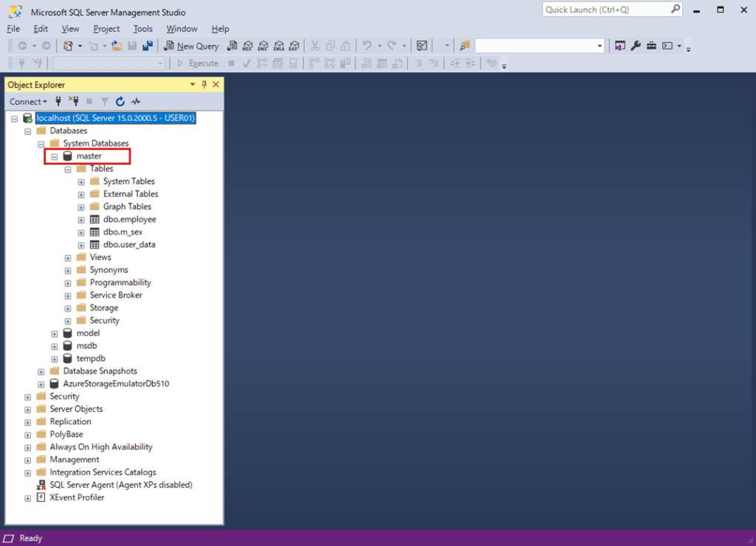Click the Analysis Services MDX Query icon

(x=247, y=46)
